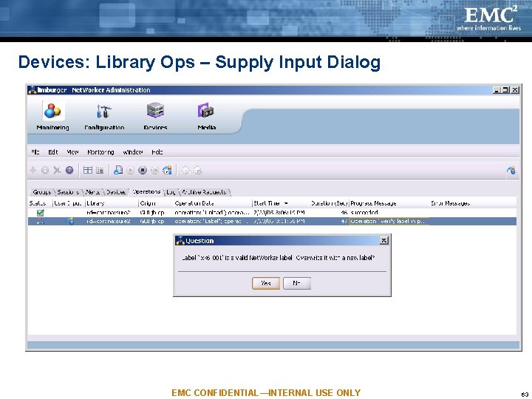Click the Duration (Sec) column header

pyautogui.click(x=329, y=203)
